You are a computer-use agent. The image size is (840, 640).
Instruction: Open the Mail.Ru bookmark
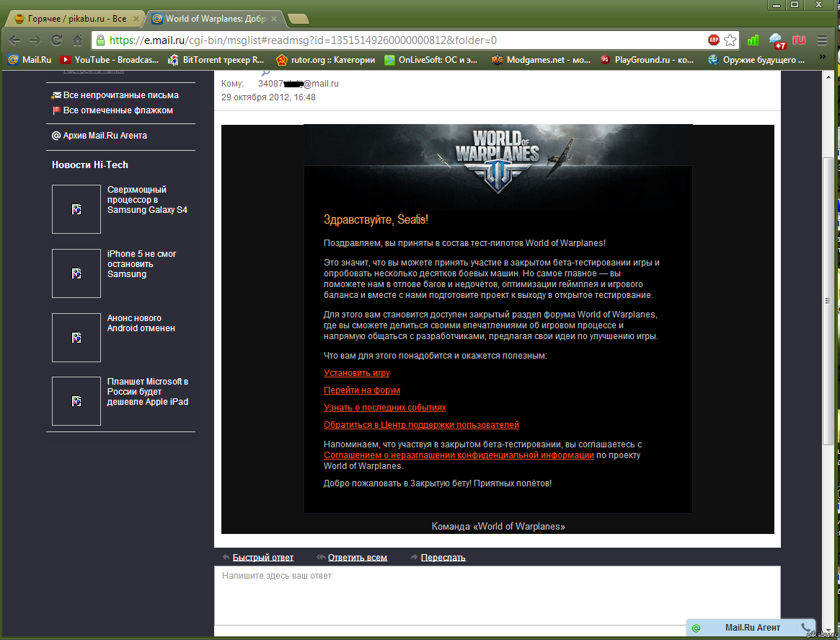pos(30,60)
